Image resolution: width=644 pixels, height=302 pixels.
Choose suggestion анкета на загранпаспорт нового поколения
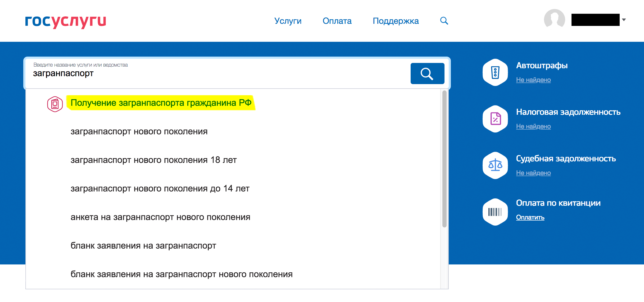[x=160, y=217]
